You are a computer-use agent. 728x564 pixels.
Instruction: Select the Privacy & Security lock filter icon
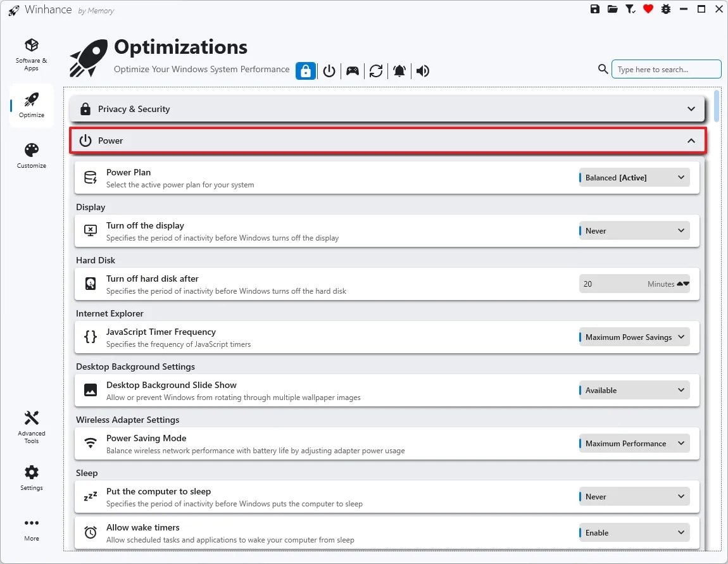pyautogui.click(x=306, y=71)
